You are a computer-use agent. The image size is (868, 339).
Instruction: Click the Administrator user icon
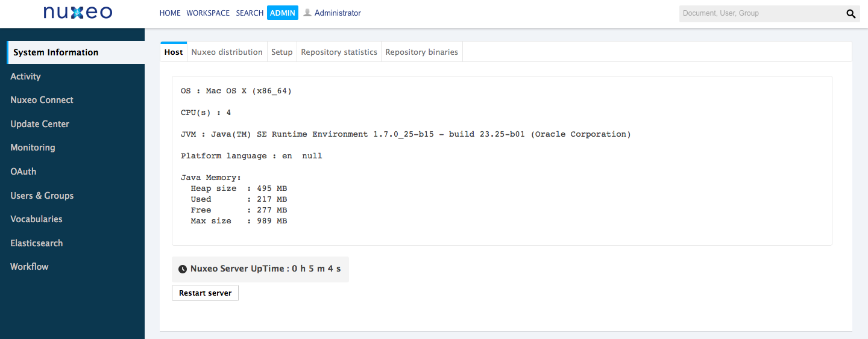pyautogui.click(x=307, y=13)
